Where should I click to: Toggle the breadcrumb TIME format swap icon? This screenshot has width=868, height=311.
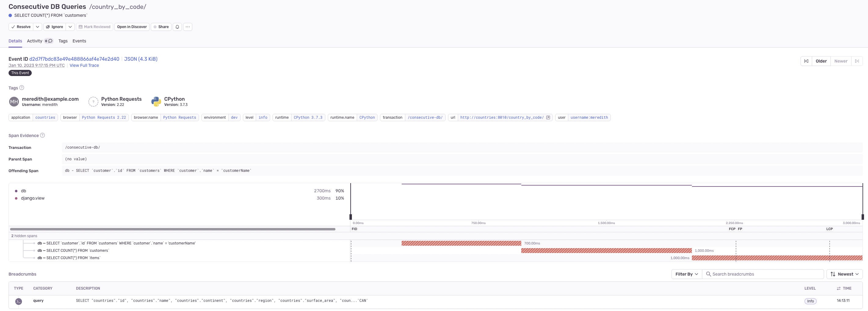[839, 288]
